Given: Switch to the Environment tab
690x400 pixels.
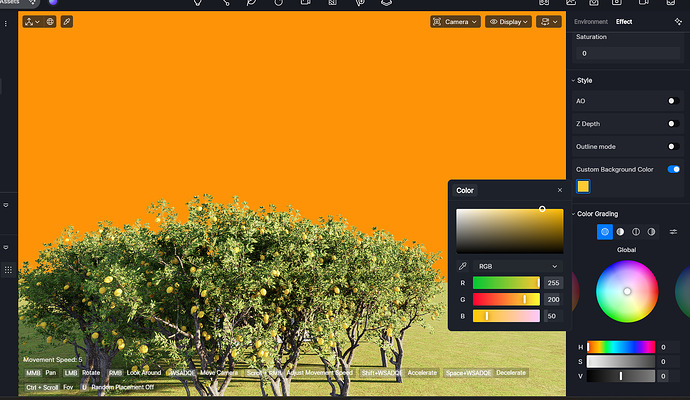Looking at the screenshot, I should [591, 22].
